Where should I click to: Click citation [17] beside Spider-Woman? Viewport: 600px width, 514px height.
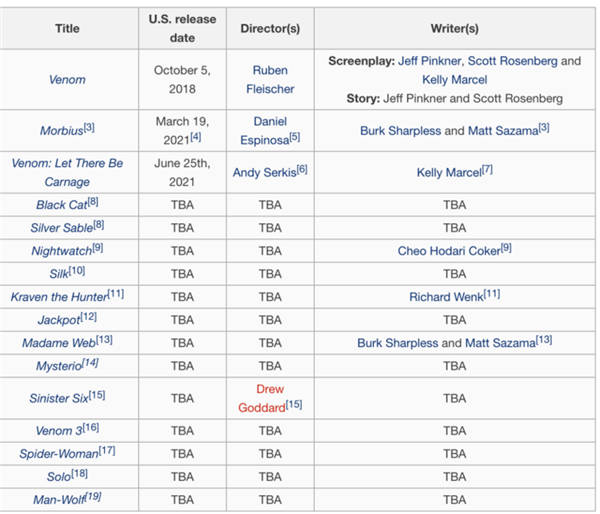pos(107,450)
